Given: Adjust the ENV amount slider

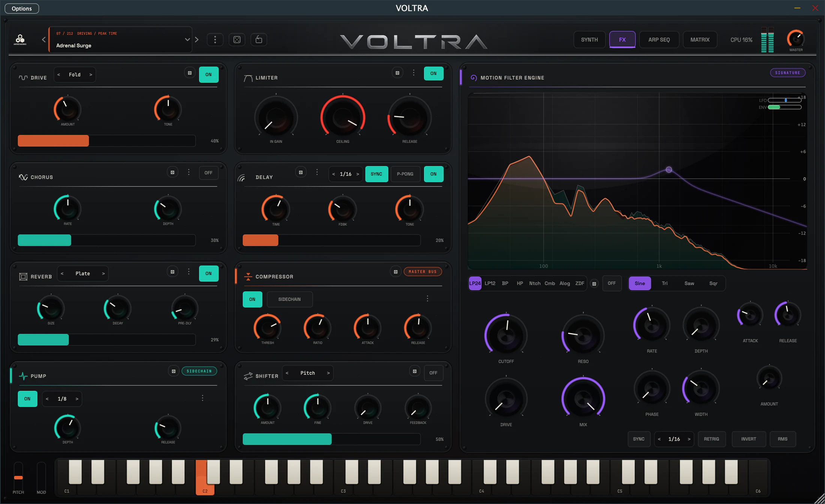Looking at the screenshot, I should tap(784, 107).
